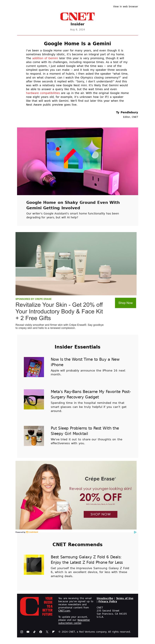This screenshot has width=155, height=644.
Task: Follow the 'hardware compatibilities' link
Action: [43, 93]
